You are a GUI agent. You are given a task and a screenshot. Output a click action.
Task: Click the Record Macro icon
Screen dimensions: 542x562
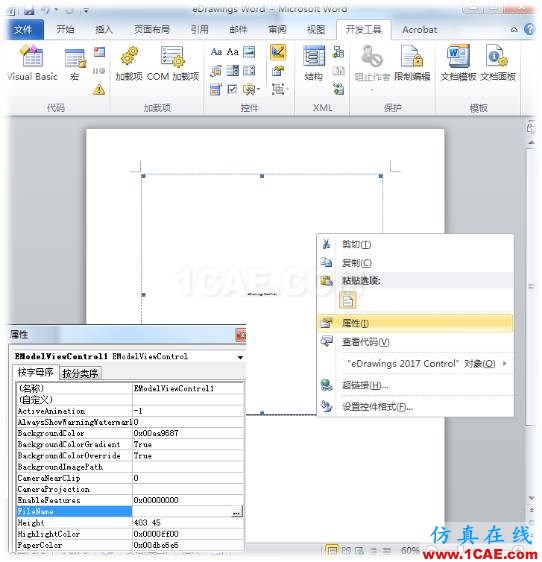[99, 52]
